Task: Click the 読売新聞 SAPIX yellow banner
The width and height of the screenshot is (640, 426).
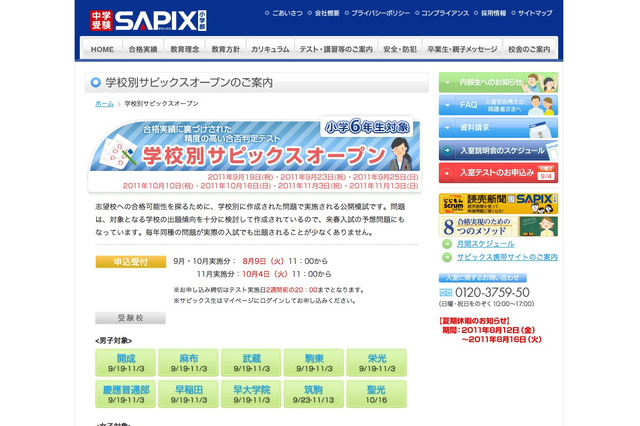Action: pyautogui.click(x=498, y=204)
